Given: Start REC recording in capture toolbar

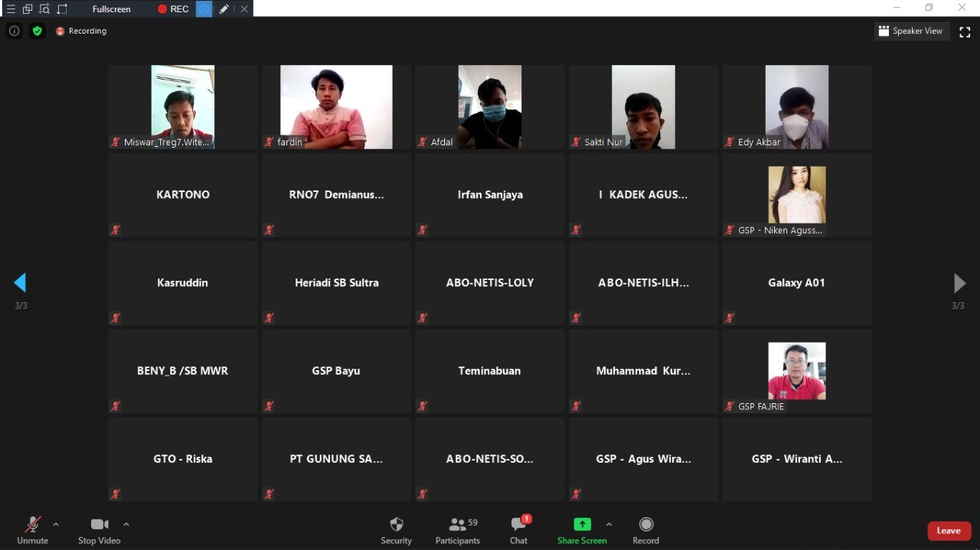Looking at the screenshot, I should [173, 9].
